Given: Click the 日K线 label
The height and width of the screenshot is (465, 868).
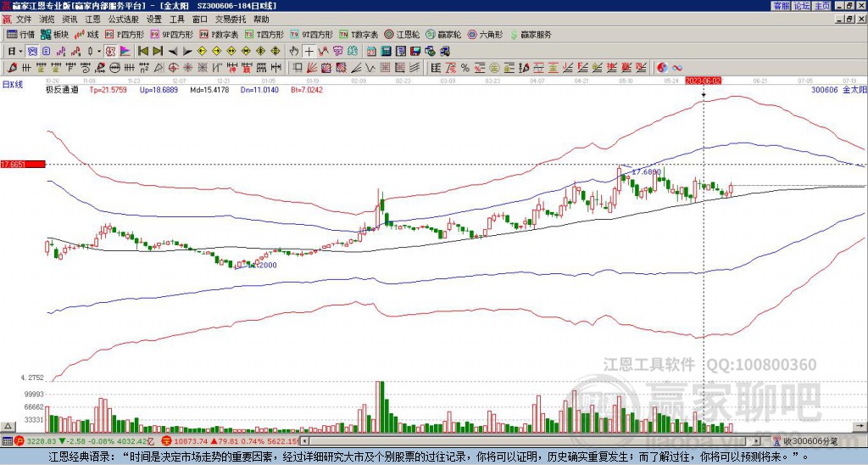Looking at the screenshot, I should tap(12, 85).
